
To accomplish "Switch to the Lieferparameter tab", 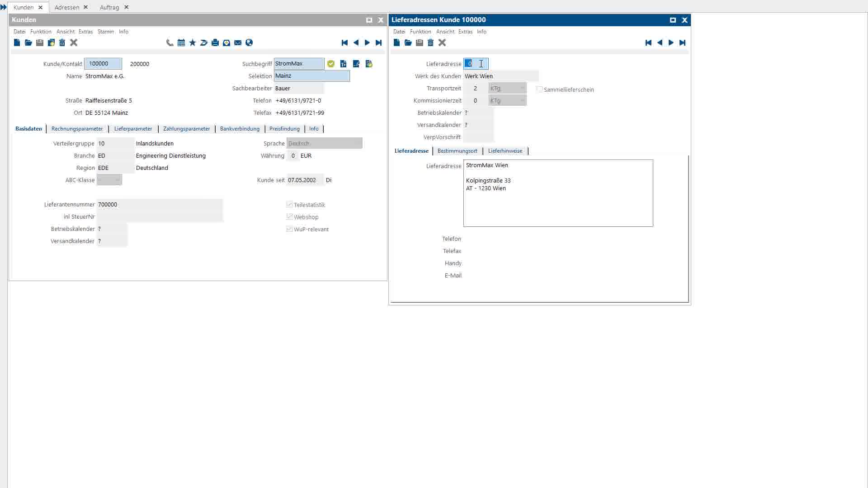I will point(132,129).
